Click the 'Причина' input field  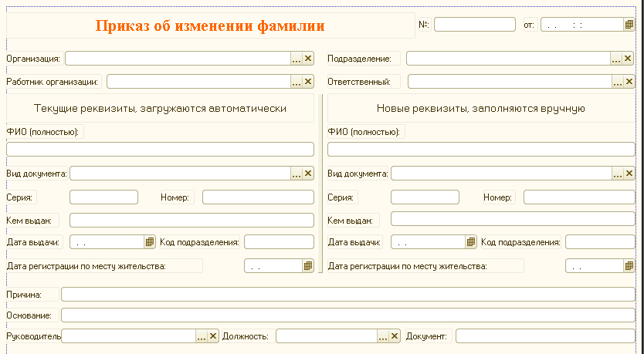(x=347, y=294)
